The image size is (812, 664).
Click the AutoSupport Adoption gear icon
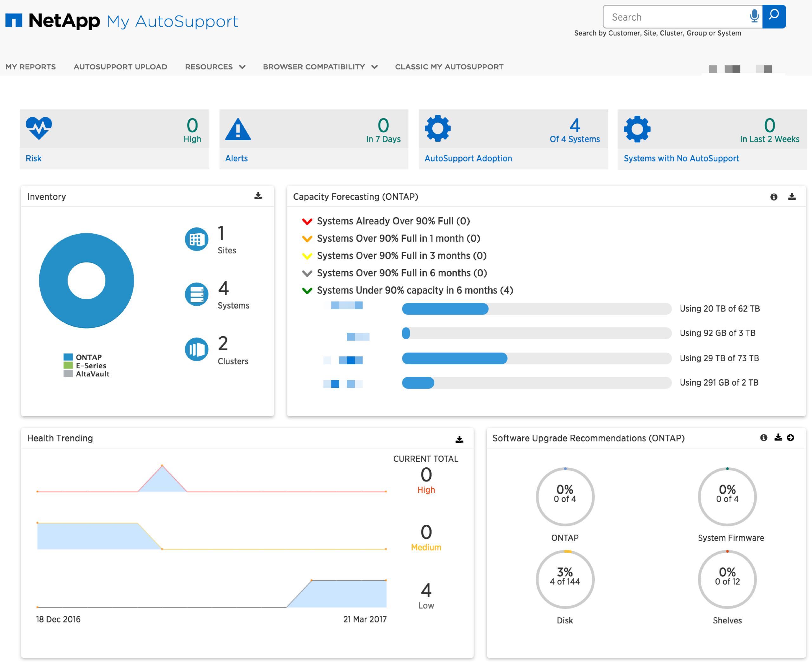(x=438, y=128)
